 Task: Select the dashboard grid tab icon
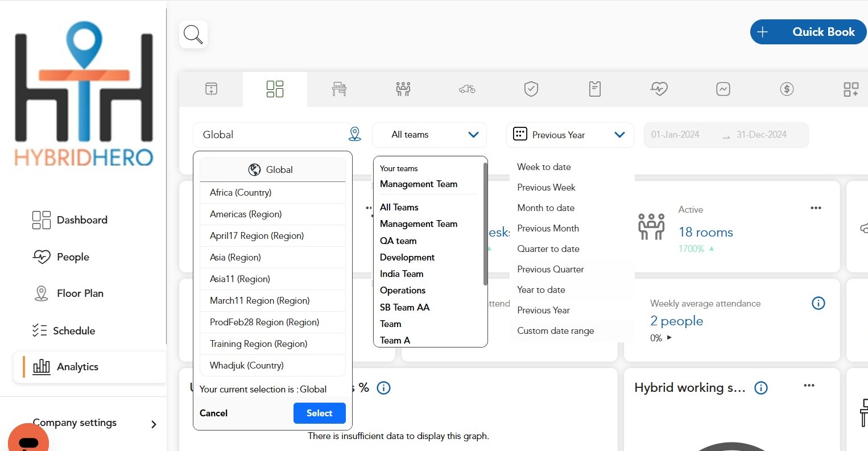point(275,89)
